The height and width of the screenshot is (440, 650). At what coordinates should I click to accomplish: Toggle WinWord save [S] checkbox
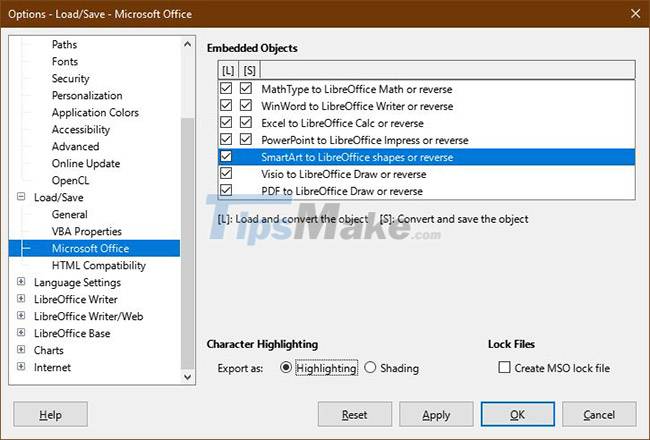click(x=246, y=105)
